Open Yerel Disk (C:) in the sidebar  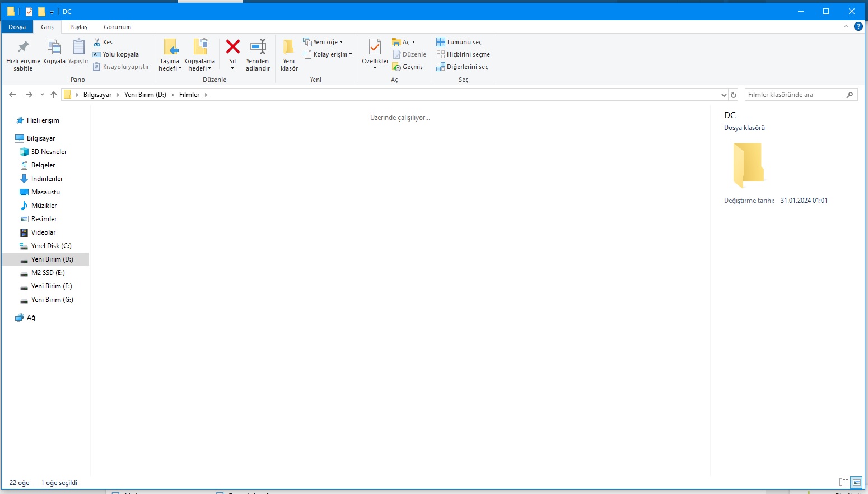pyautogui.click(x=51, y=246)
